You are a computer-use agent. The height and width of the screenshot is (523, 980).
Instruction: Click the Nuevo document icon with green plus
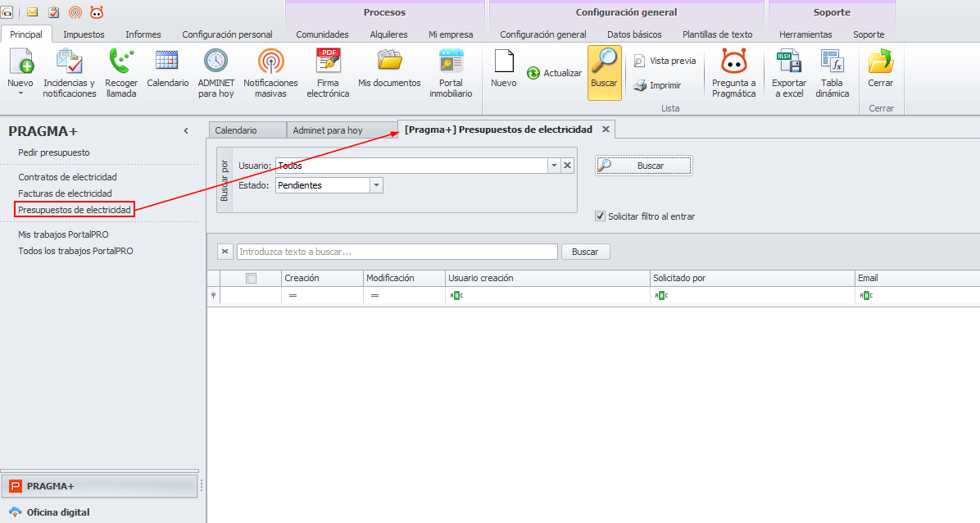point(20,61)
